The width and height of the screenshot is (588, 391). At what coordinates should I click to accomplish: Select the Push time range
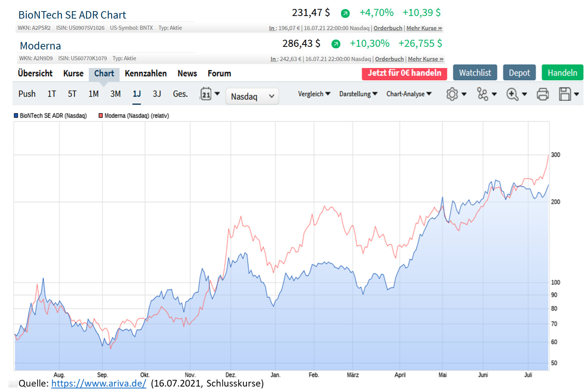tap(27, 94)
